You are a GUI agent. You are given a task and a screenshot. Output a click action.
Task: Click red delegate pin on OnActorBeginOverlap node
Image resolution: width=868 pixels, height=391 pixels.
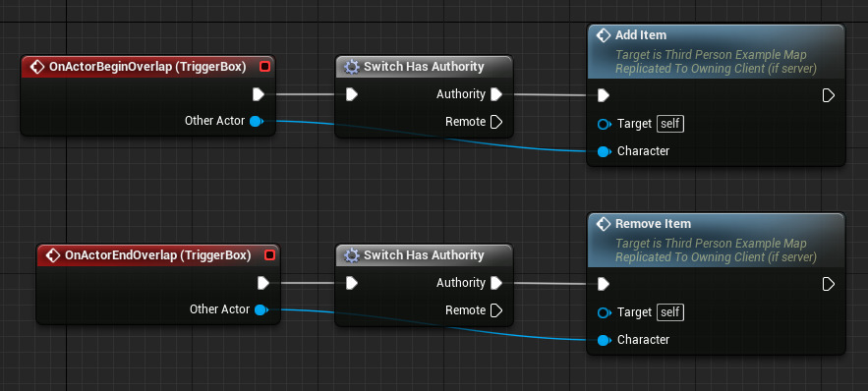(264, 67)
